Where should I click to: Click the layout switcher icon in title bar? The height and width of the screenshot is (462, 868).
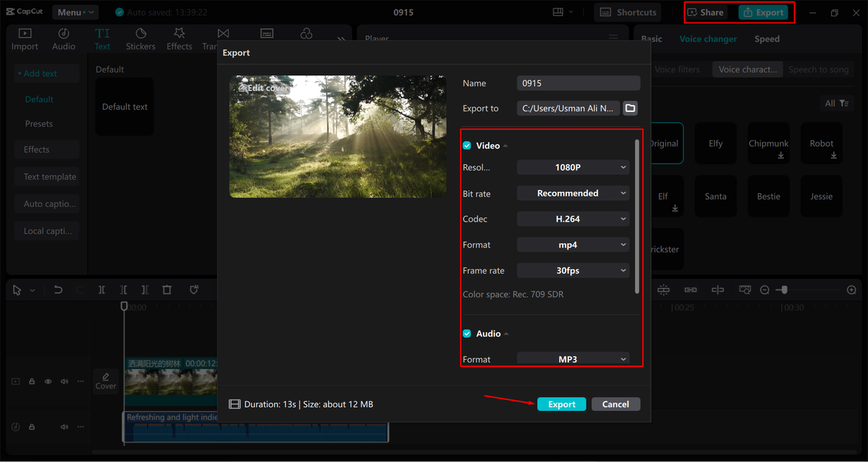(x=558, y=12)
